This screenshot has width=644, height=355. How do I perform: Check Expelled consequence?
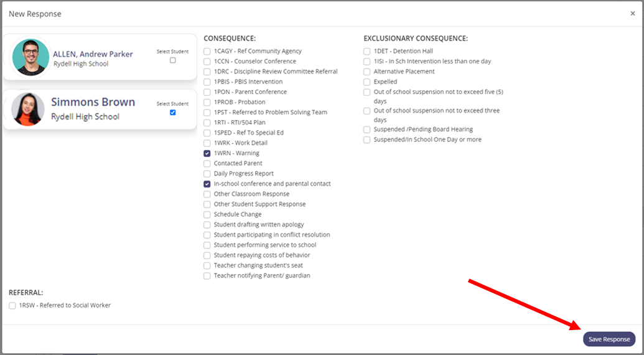[x=366, y=82]
